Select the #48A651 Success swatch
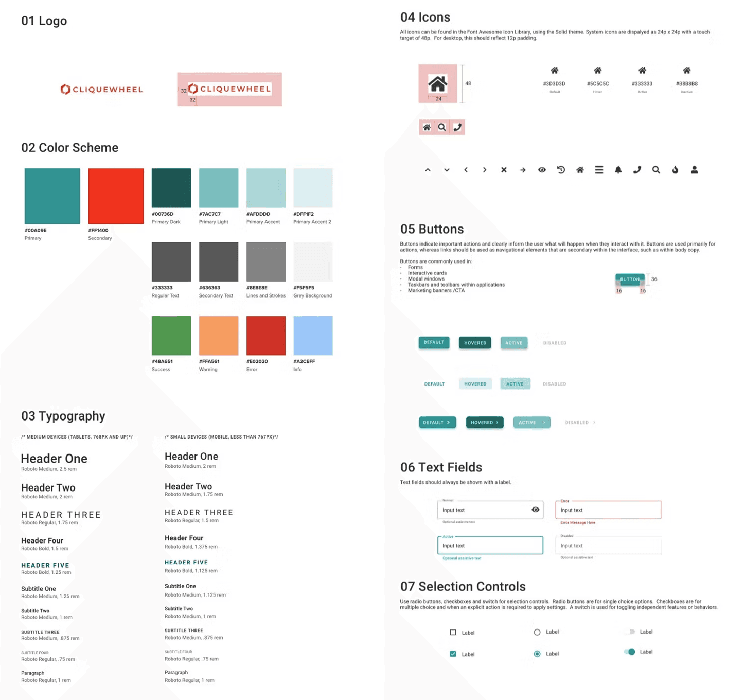 pyautogui.click(x=171, y=336)
